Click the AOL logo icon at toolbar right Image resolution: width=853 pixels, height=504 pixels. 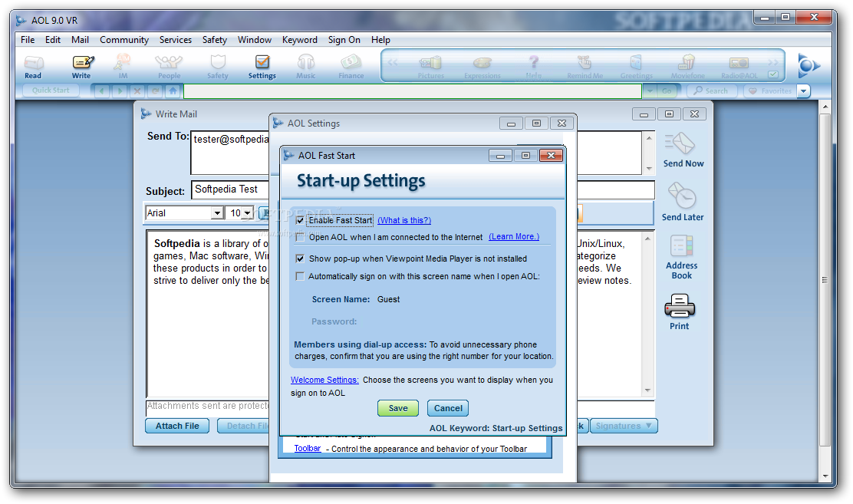coord(809,66)
